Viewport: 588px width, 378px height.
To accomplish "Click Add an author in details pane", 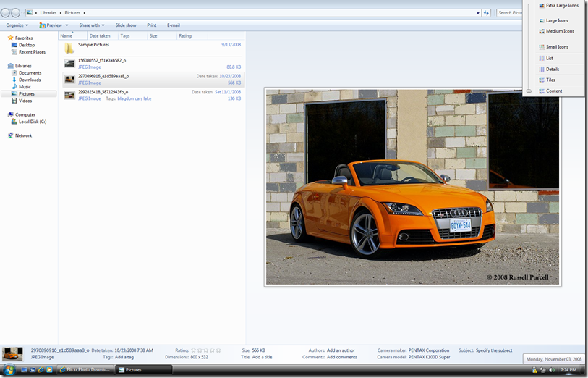I will tap(341, 350).
